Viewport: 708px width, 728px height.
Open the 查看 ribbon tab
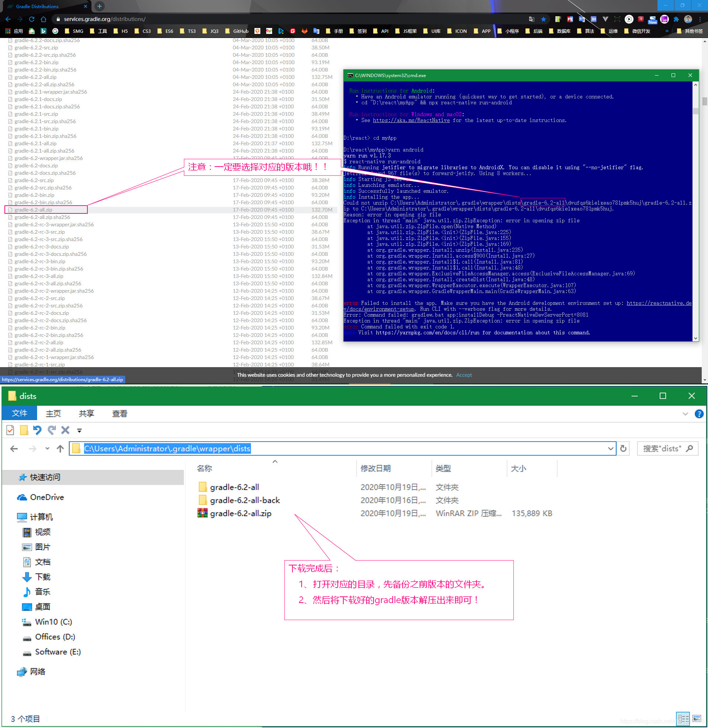pyautogui.click(x=120, y=414)
